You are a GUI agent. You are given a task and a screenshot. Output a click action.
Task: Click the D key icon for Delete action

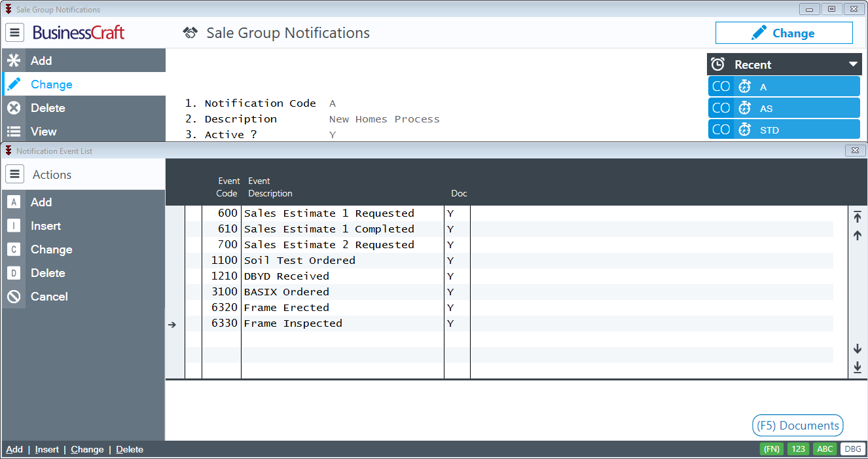coord(14,273)
